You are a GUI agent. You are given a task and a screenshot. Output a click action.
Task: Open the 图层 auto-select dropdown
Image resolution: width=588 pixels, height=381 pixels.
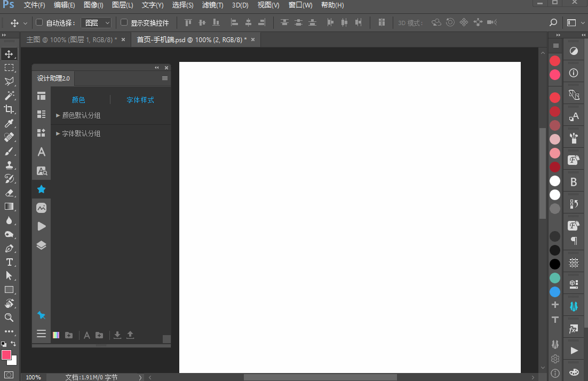pyautogui.click(x=97, y=23)
